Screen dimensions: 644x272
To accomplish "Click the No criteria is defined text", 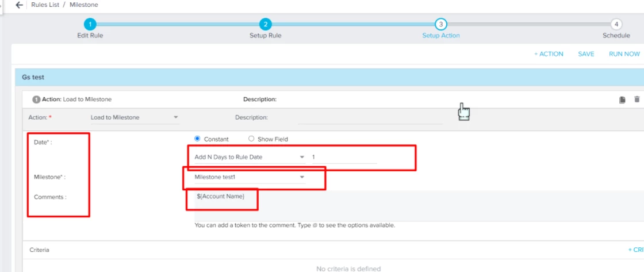I will (x=348, y=269).
